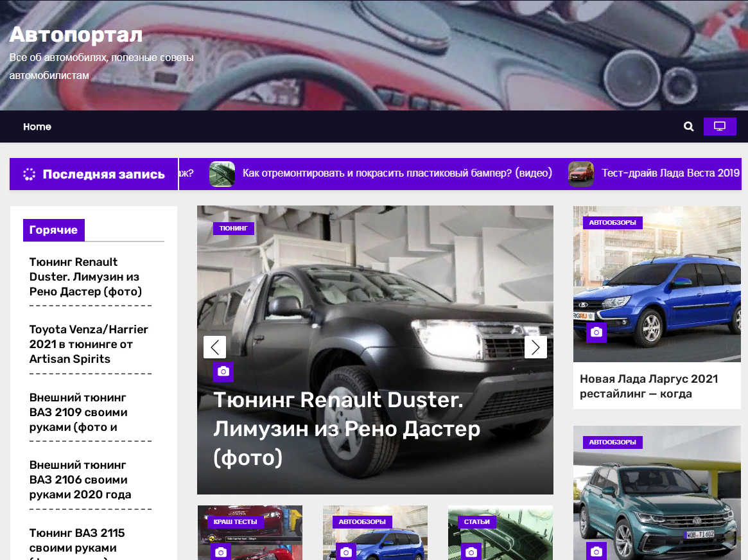This screenshot has height=560, width=748.
Task: Open ticker link about repairing plastic bumper
Action: [x=397, y=173]
